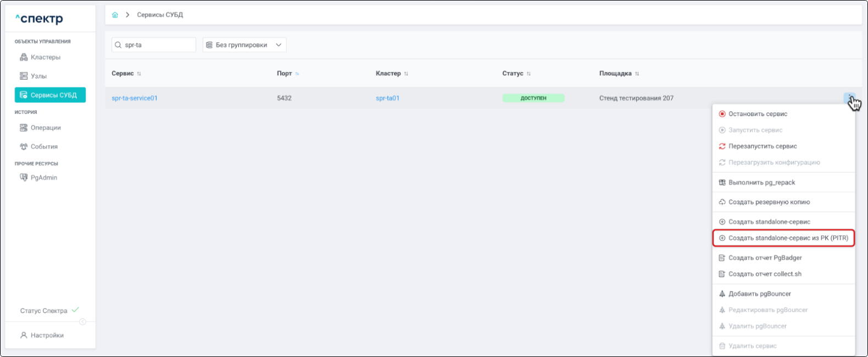Choose Редактировать pgBouncer menu entry
Image resolution: width=868 pixels, height=357 pixels.
click(783, 310)
